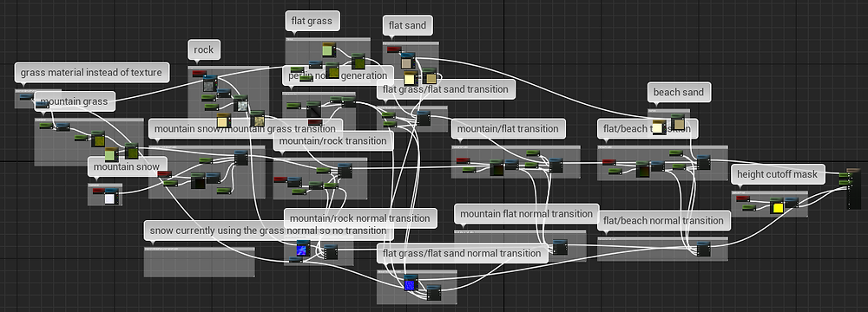Select the tan texture node atop flat sand group

coord(407,61)
